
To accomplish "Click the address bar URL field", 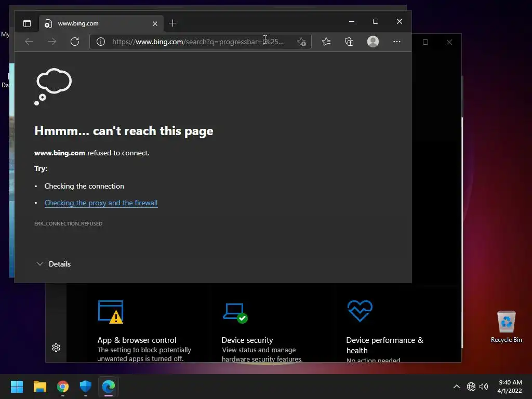I will point(201,42).
